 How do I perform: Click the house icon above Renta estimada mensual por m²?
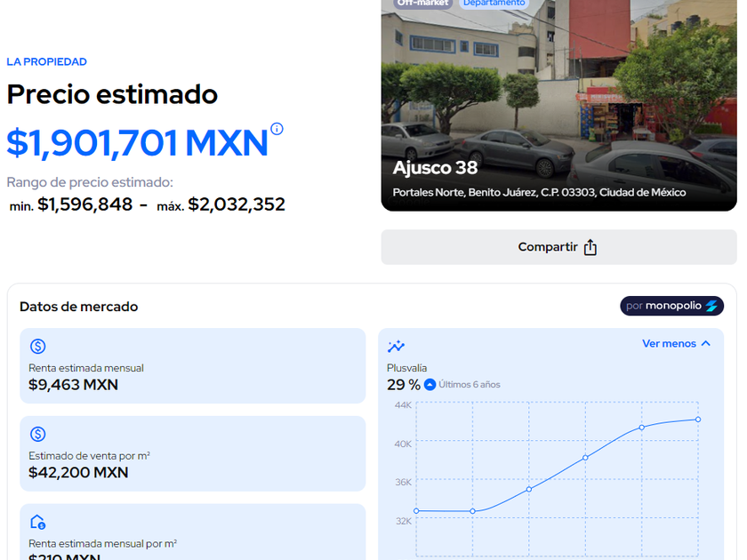click(x=37, y=522)
